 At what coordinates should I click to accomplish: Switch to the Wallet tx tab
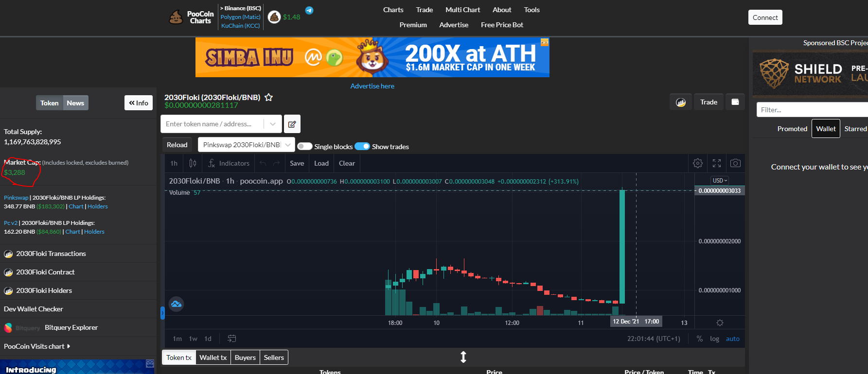[x=213, y=357]
